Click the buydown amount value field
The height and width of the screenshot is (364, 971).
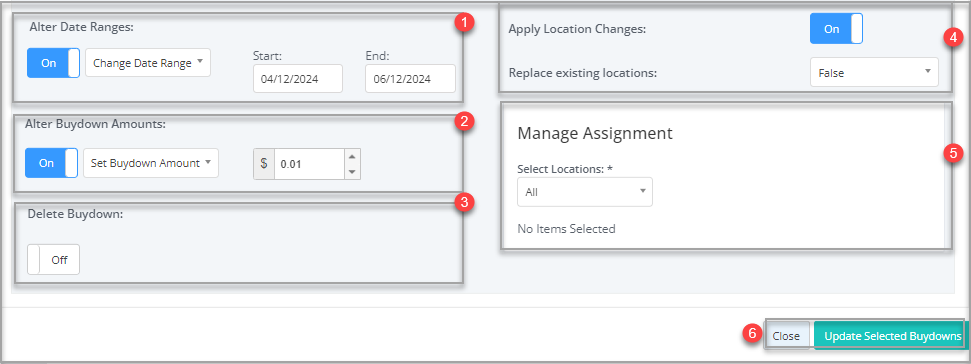[309, 164]
